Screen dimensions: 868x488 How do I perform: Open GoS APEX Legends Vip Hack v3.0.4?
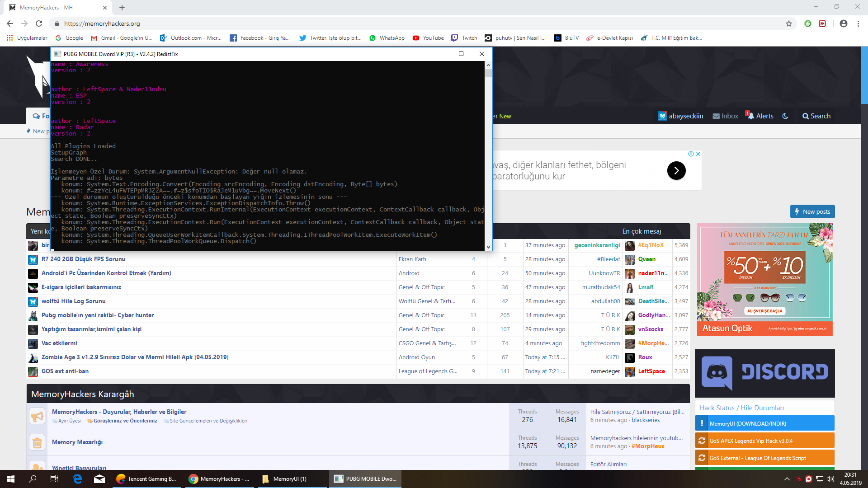764,441
